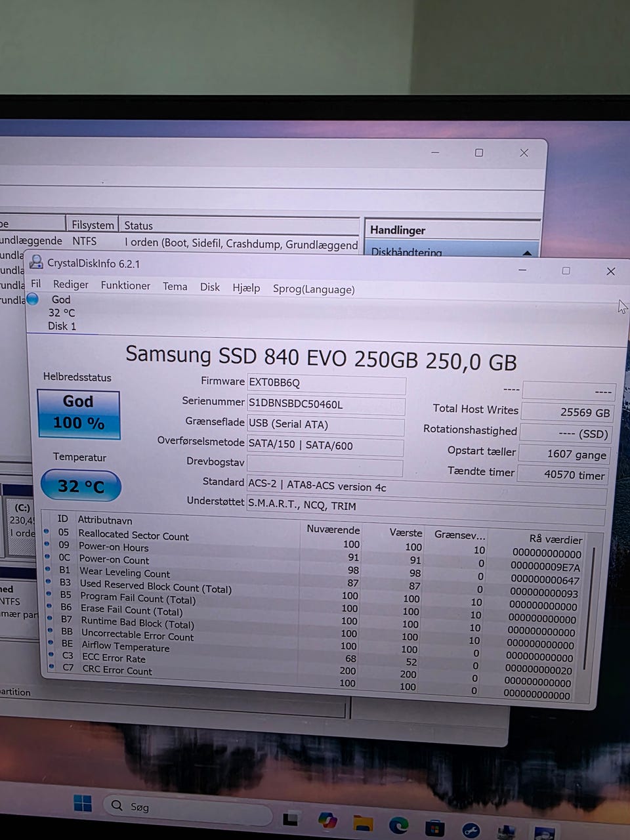The height and width of the screenshot is (840, 630).
Task: Click the blue disk status circle
Action: pyautogui.click(x=32, y=299)
